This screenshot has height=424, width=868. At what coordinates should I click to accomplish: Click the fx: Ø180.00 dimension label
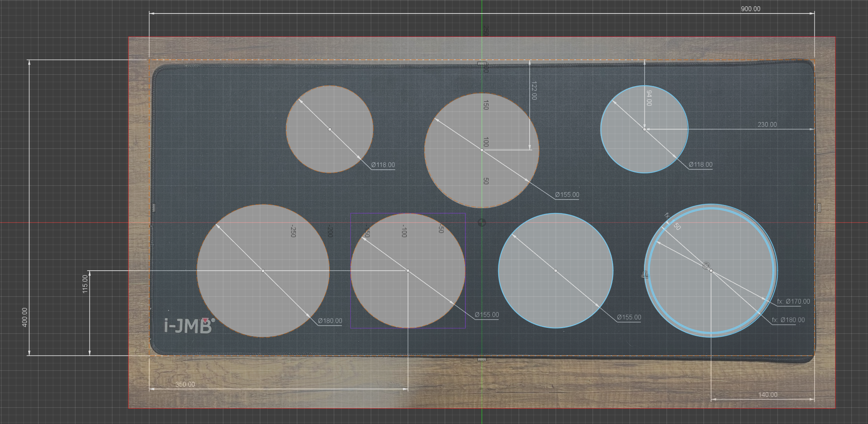pos(788,320)
